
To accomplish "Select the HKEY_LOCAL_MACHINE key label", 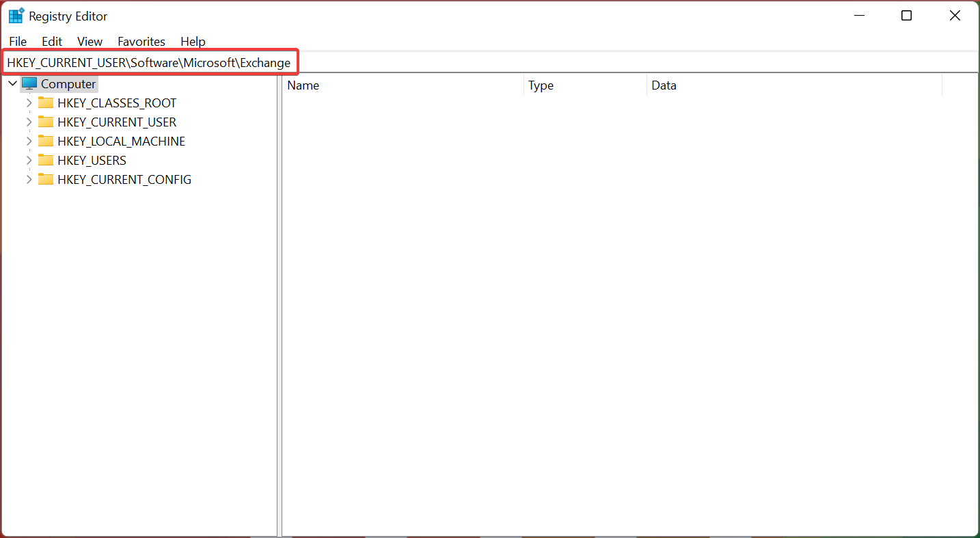I will click(x=122, y=142).
